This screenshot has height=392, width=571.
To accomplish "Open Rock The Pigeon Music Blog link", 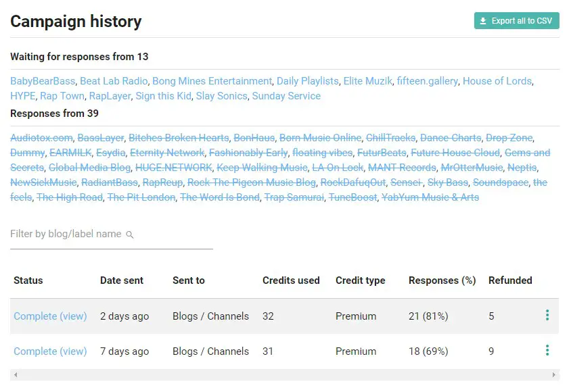I will click(252, 182).
